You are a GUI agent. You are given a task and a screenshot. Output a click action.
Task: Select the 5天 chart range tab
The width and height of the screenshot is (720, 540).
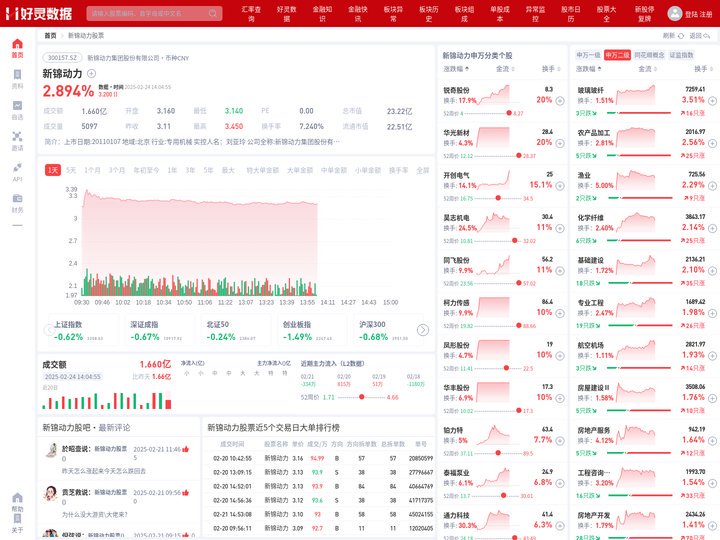pyautogui.click(x=71, y=170)
